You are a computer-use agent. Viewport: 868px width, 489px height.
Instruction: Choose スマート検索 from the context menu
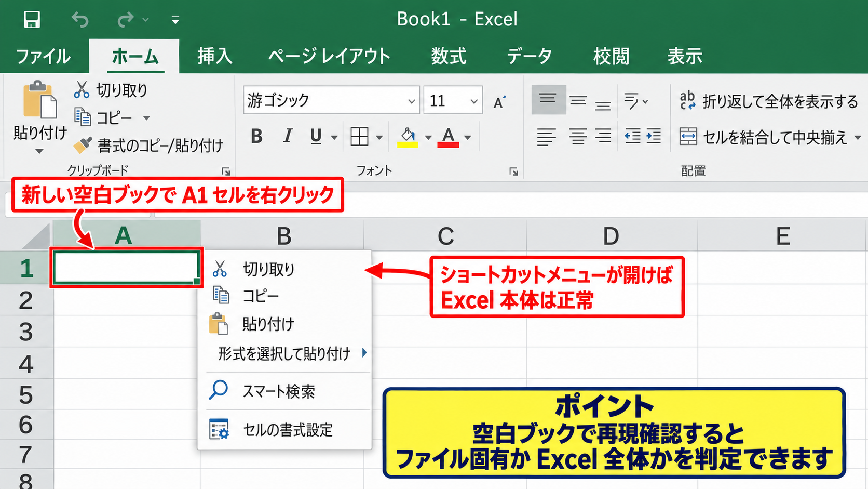[284, 391]
